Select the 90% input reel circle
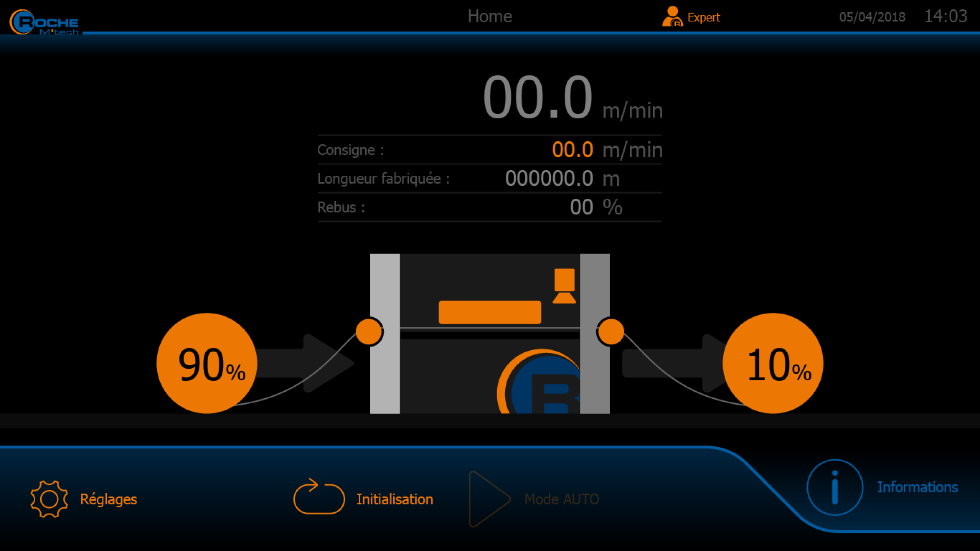Screen dimensions: 980x551 (207, 363)
